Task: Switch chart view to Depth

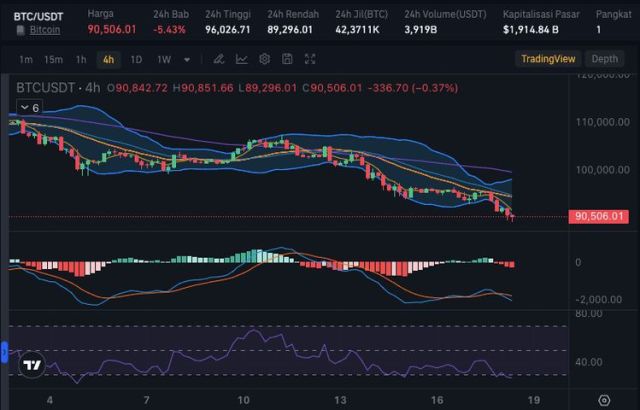Action: tap(604, 59)
